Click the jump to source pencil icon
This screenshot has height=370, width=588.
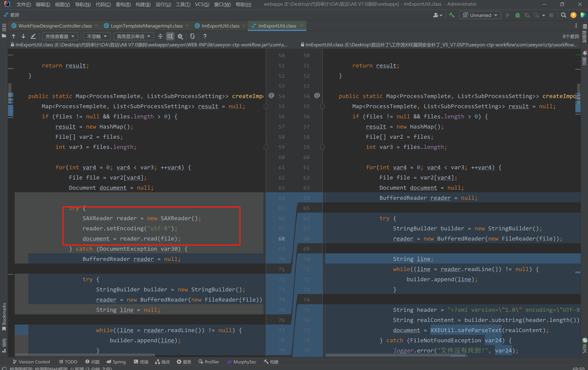pyautogui.click(x=33, y=36)
